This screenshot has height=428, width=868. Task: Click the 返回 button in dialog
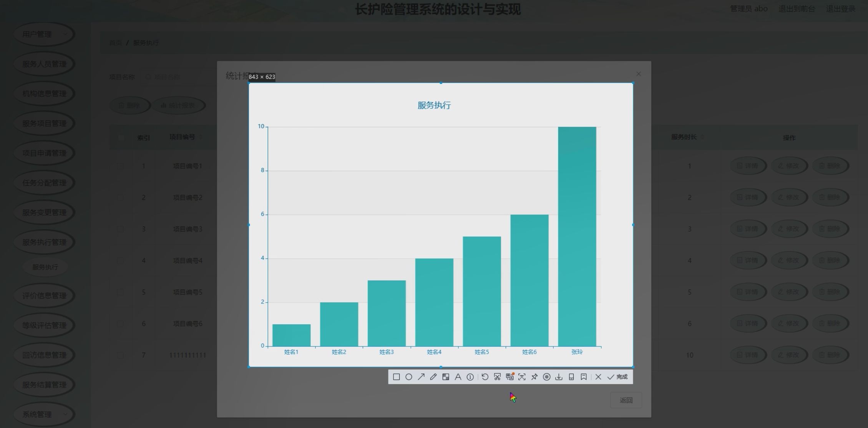click(626, 400)
